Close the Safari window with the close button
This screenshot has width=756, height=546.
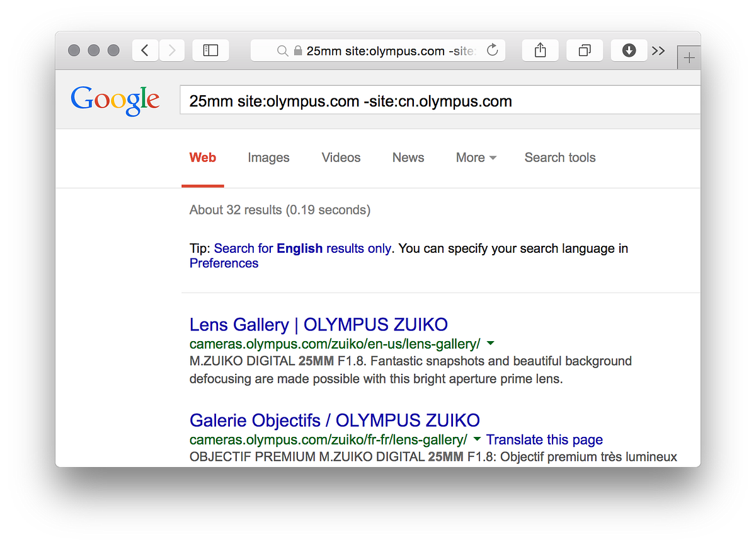click(74, 50)
